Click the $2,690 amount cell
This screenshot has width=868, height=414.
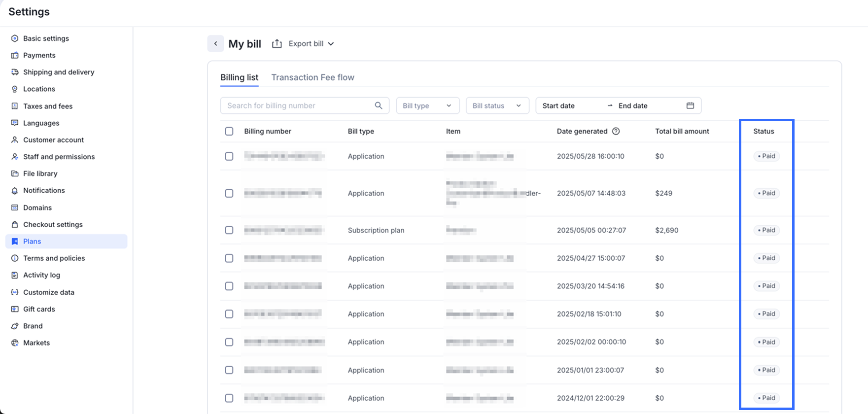[x=667, y=230]
